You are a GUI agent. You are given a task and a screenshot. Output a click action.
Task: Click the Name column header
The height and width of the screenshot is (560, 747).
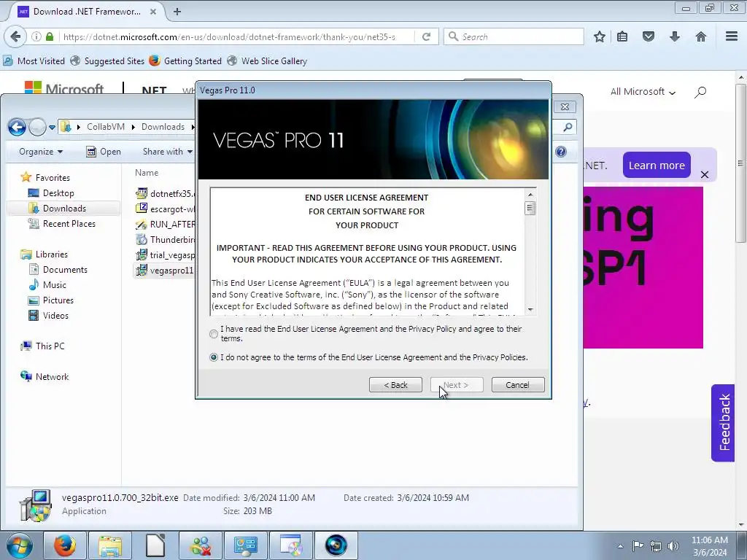click(x=147, y=173)
